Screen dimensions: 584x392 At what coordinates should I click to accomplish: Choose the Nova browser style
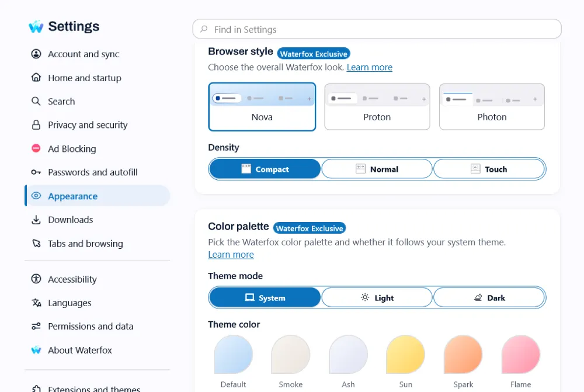(x=262, y=106)
